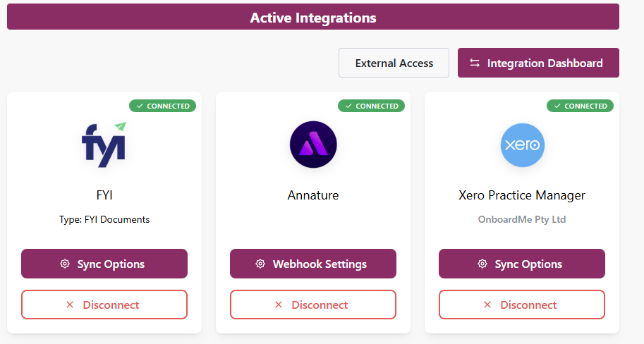Click the Xero logo icon
This screenshot has height=344, width=644.
pyautogui.click(x=522, y=145)
